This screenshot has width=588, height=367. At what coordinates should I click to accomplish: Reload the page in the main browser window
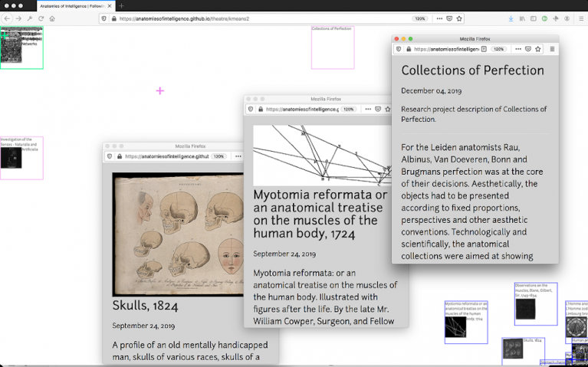coord(41,18)
